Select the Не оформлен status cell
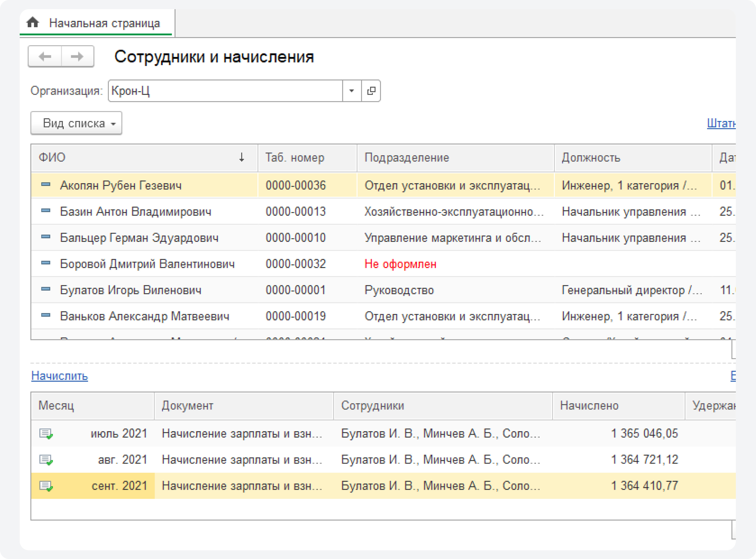Image resolution: width=756 pixels, height=559 pixels. tap(400, 264)
